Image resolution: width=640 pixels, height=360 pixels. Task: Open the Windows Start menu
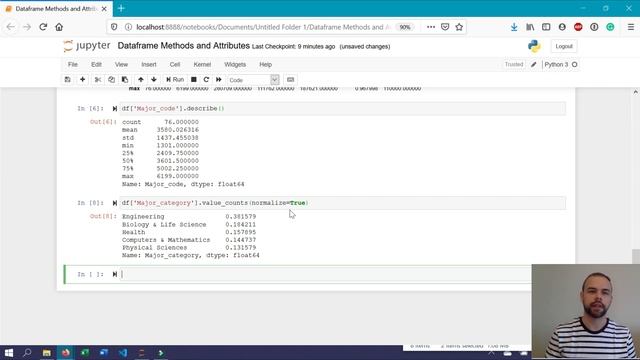coord(9,353)
